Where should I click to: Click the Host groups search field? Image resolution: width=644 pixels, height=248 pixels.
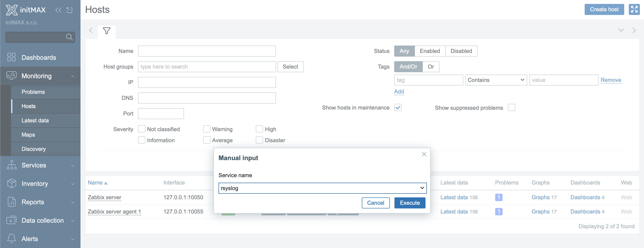(207, 67)
